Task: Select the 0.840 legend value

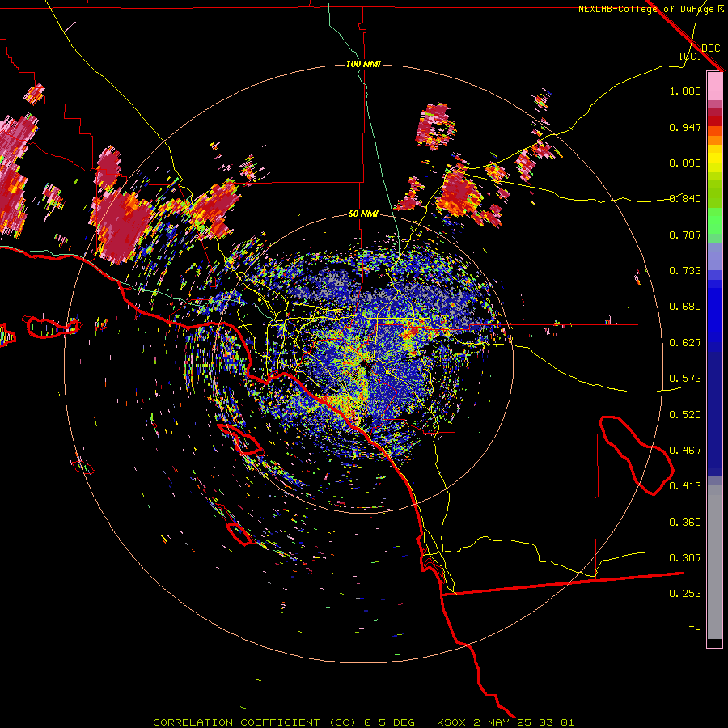Action: 685,199
